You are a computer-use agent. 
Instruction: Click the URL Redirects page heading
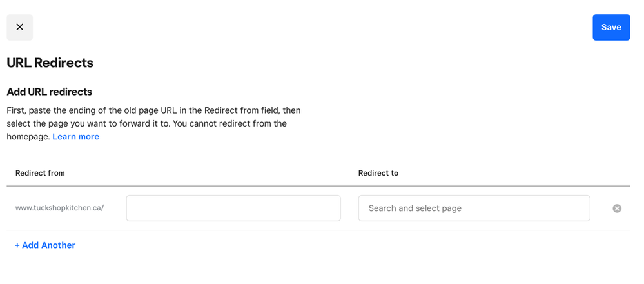pyautogui.click(x=50, y=63)
